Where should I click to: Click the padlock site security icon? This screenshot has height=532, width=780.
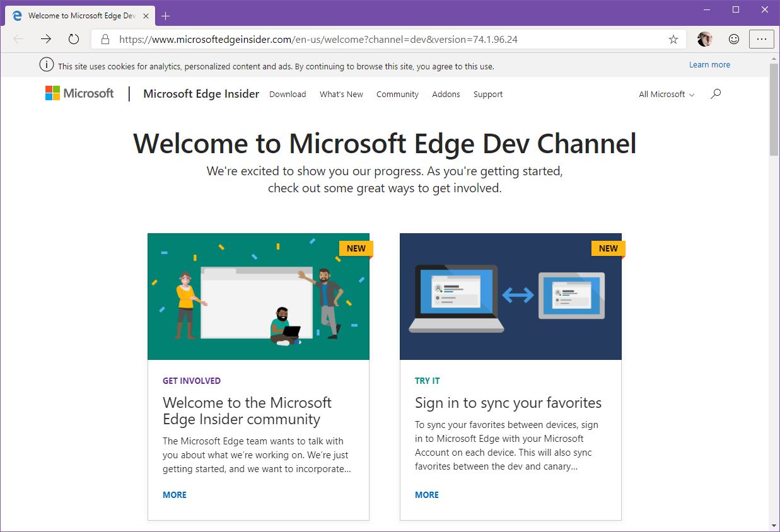(x=105, y=39)
